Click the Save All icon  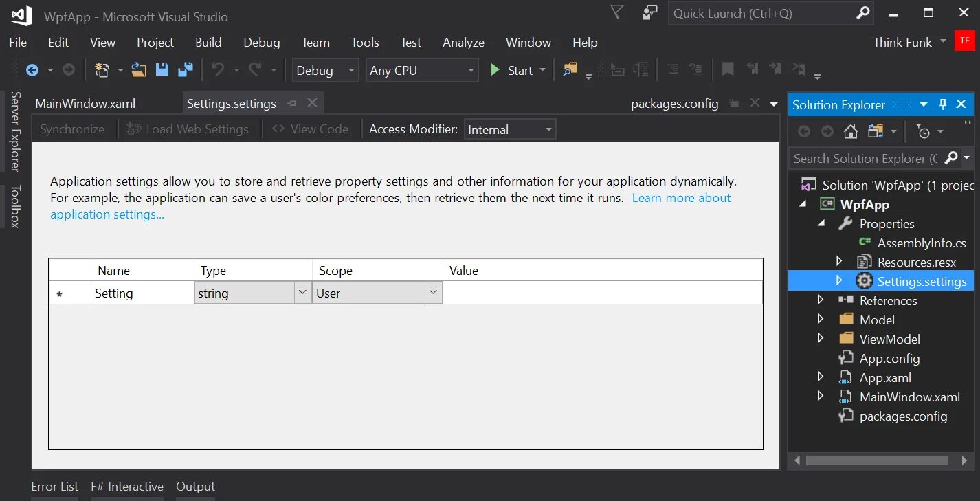pos(186,70)
